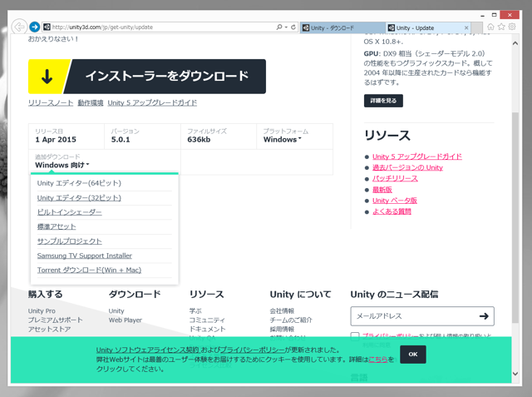Open 採用情報 footer link
Viewport: 532px width, 397px height.
[x=282, y=330]
